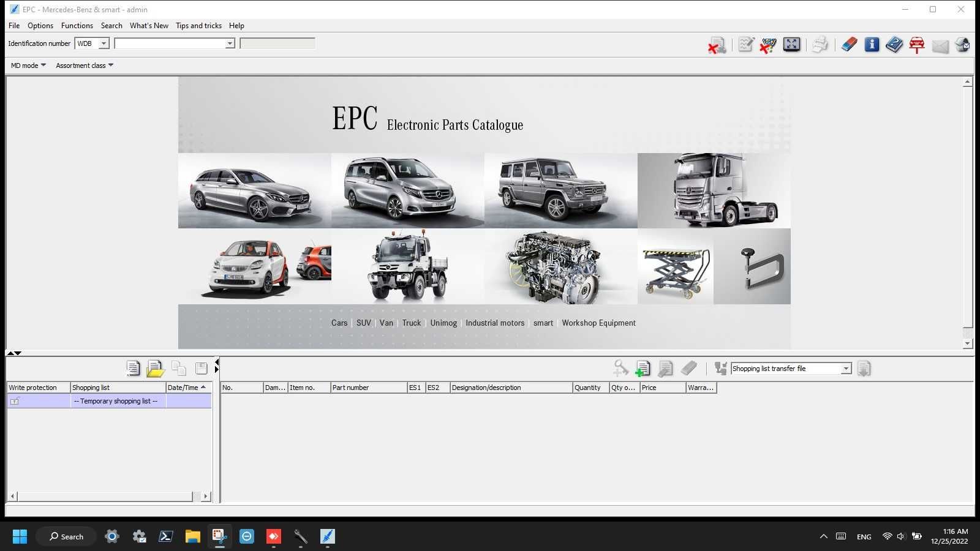Open the Assortment class dropdown
Viewport: 980px width, 551px height.
[85, 66]
